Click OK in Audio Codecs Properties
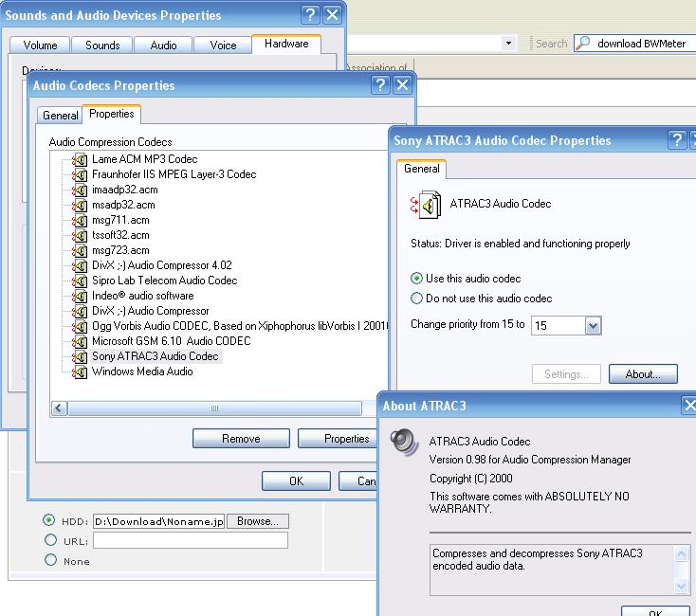 [x=296, y=481]
